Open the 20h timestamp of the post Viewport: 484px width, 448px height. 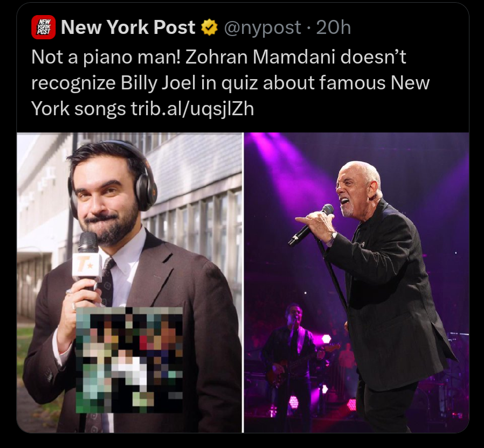tap(334, 27)
